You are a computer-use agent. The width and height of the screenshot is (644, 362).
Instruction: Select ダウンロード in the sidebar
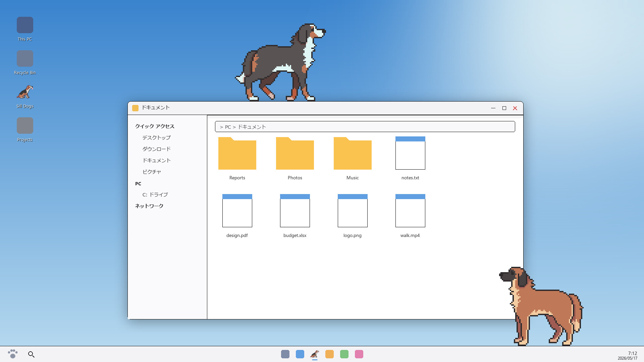[156, 149]
